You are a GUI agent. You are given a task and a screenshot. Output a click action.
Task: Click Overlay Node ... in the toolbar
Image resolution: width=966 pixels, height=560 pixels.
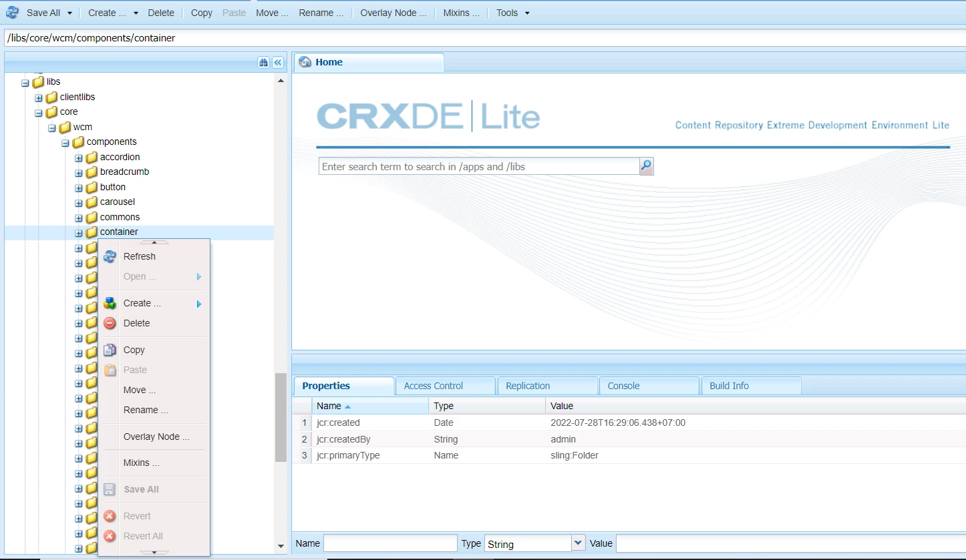point(393,13)
